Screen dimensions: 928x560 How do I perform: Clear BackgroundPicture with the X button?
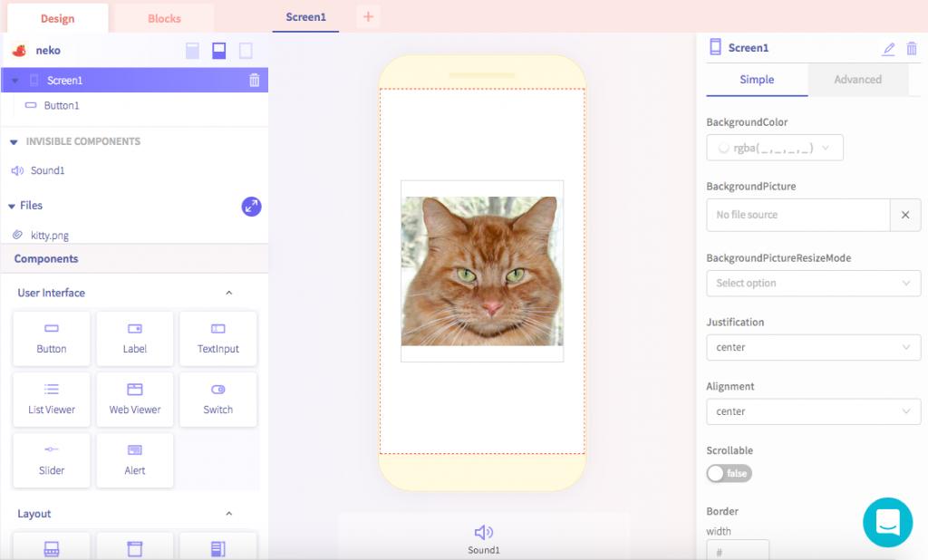click(905, 215)
